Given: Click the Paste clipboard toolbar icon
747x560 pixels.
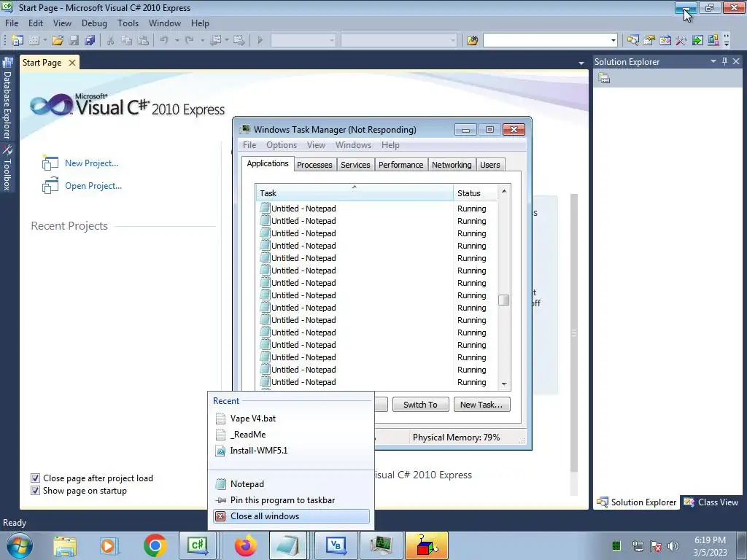Looking at the screenshot, I should pos(142,41).
